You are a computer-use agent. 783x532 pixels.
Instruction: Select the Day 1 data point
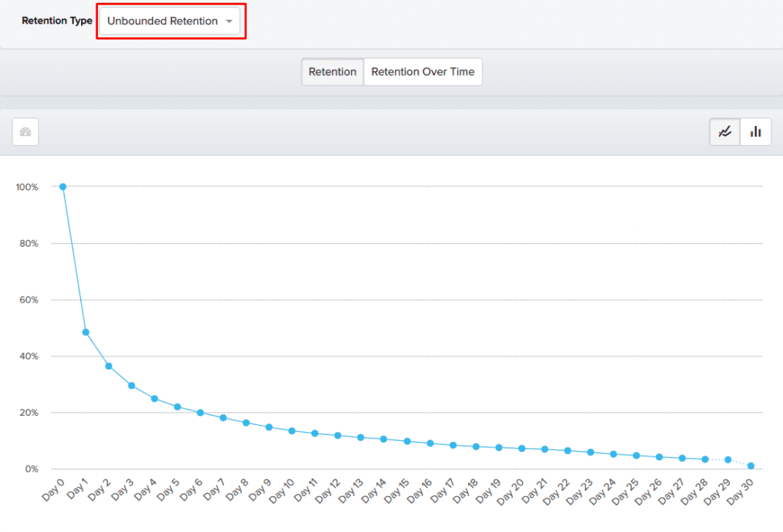click(x=84, y=332)
